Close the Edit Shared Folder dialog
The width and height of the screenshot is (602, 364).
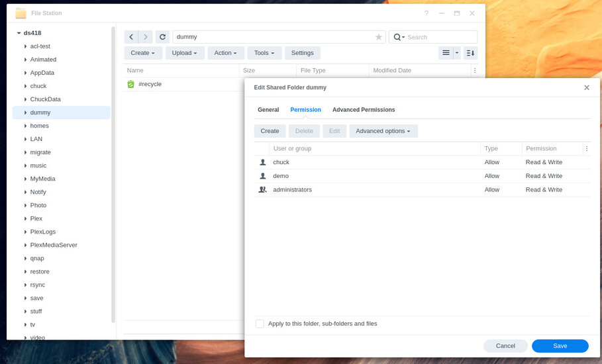[x=587, y=87]
